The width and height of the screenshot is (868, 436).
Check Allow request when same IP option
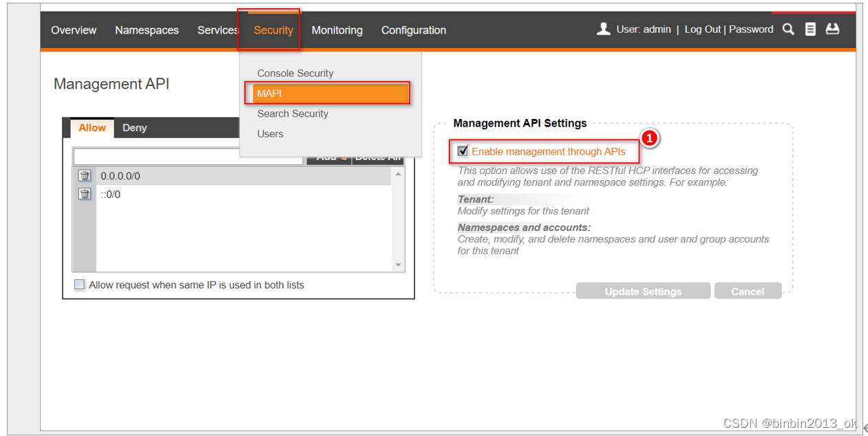[x=80, y=285]
